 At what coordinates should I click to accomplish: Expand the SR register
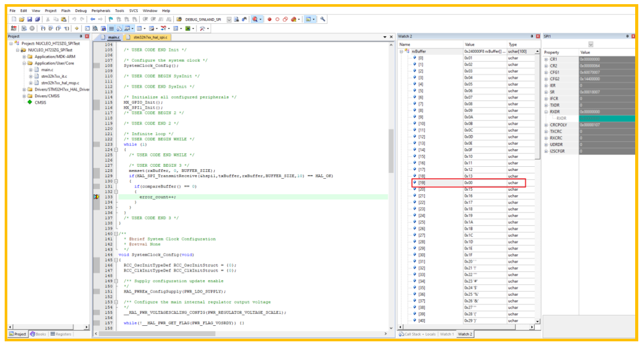(546, 92)
